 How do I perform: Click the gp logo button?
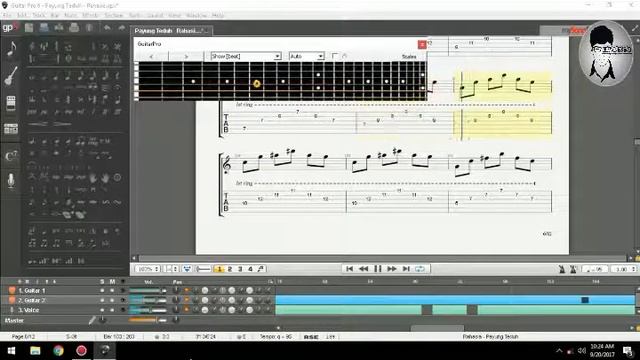(10, 28)
